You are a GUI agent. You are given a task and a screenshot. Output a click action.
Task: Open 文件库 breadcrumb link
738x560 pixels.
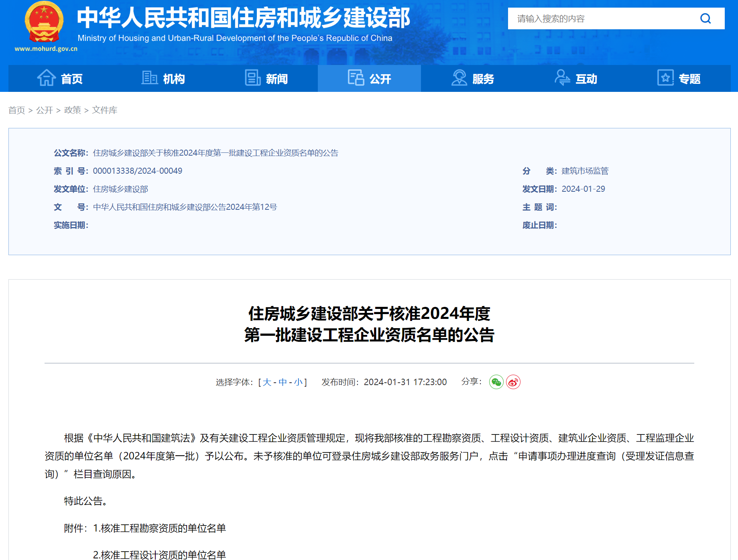(x=104, y=110)
